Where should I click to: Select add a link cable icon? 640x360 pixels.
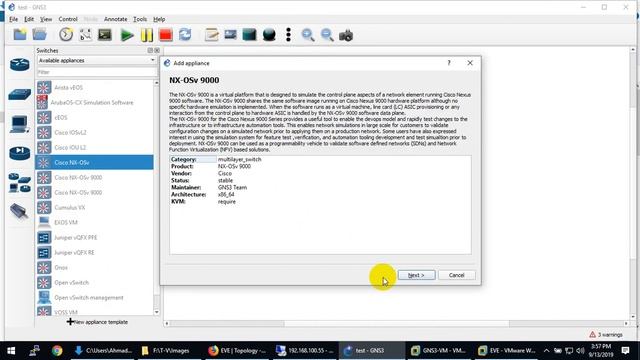point(19,211)
